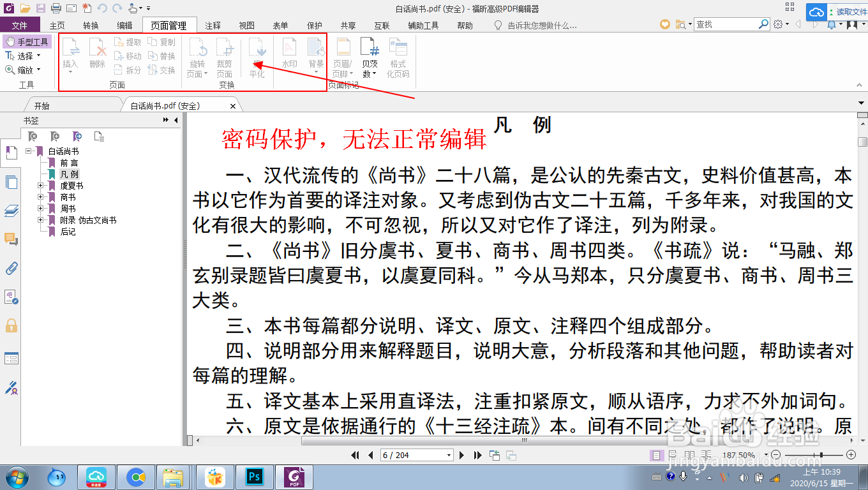
Task: Launch Photoshop from the taskbar
Action: (253, 477)
